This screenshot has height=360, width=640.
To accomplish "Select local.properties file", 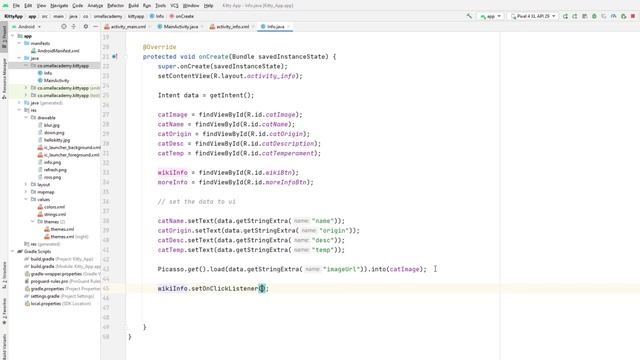I will tap(58, 303).
